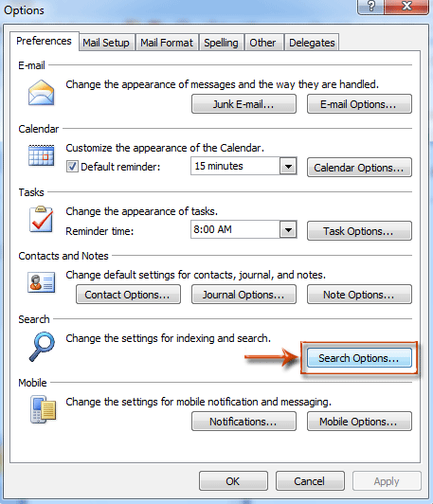Open Search Options button
This screenshot has width=433, height=504.
pos(359,358)
